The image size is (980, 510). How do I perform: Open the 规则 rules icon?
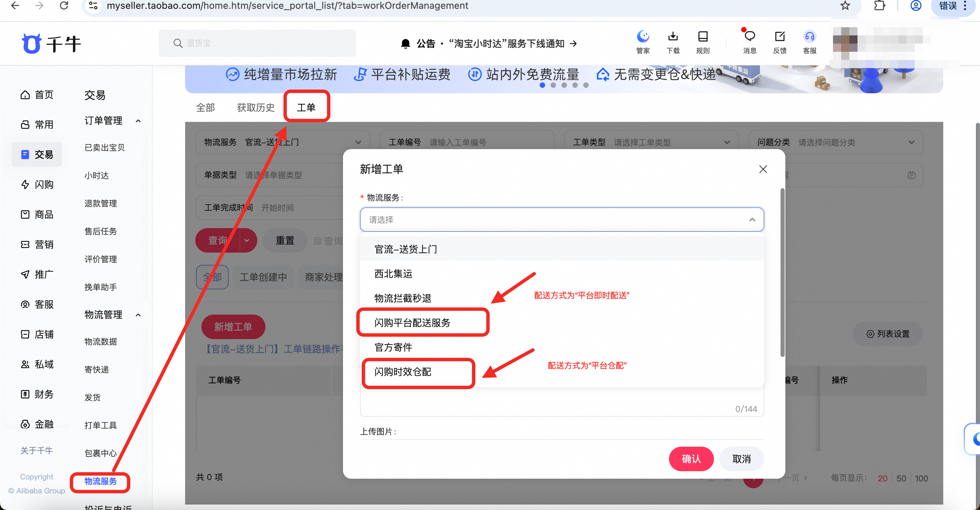[703, 42]
